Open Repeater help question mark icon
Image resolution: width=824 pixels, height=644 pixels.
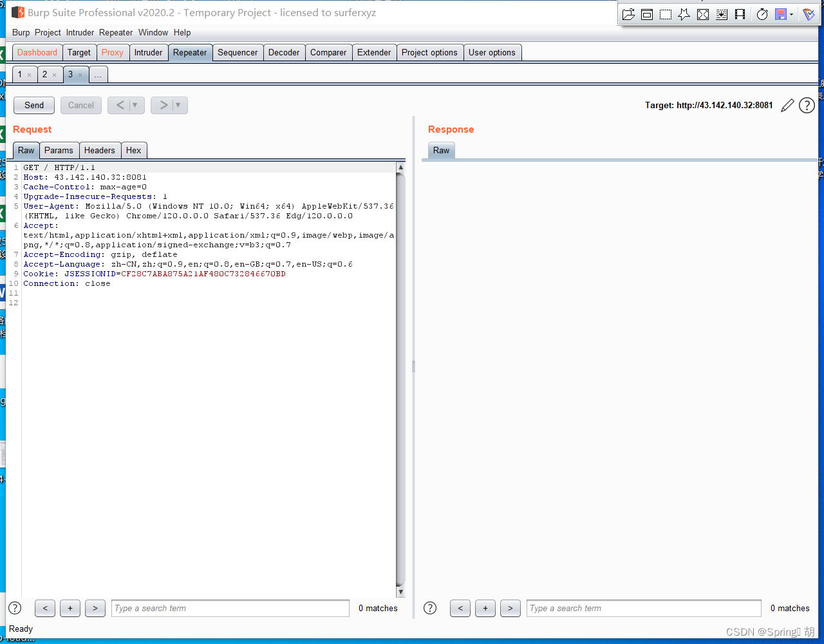807,106
